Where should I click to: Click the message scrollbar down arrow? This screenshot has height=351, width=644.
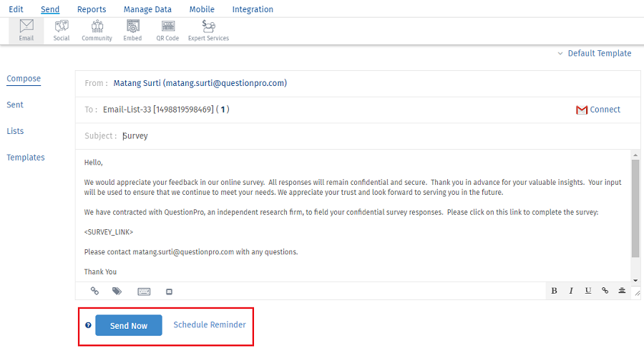635,280
